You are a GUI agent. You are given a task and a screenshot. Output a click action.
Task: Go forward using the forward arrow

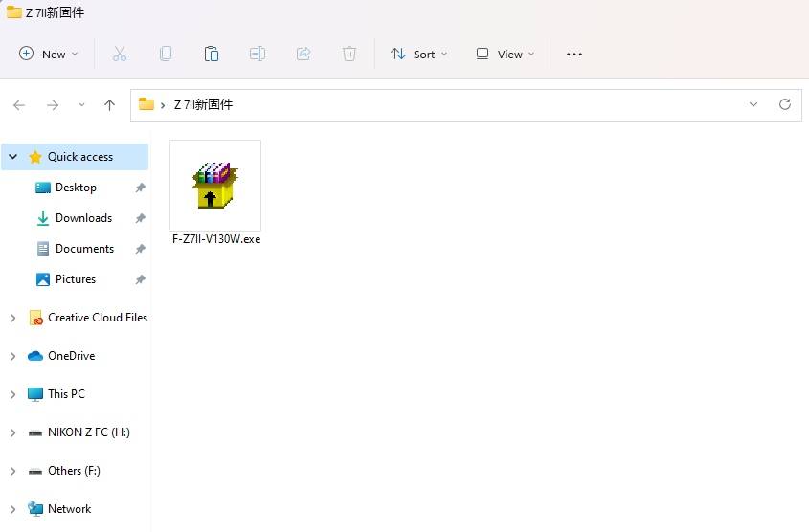pos(53,105)
